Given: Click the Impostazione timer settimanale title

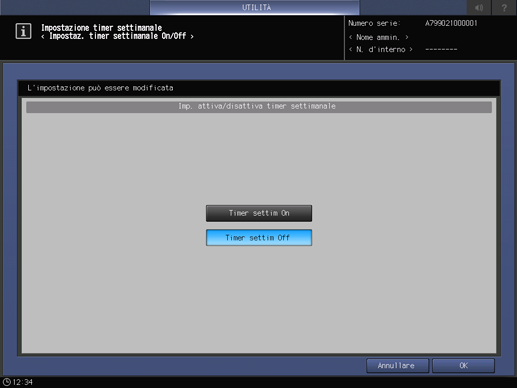Looking at the screenshot, I should tap(102, 28).
